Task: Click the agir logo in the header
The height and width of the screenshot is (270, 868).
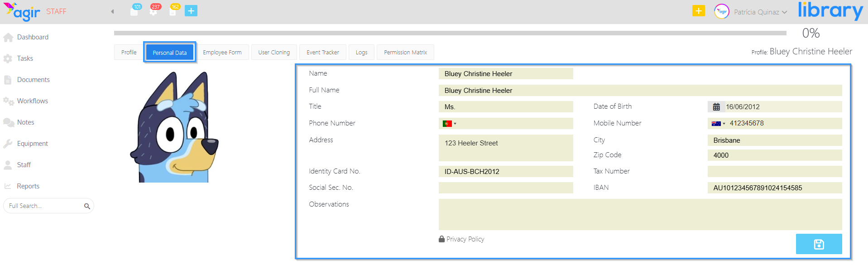Action: coord(22,11)
